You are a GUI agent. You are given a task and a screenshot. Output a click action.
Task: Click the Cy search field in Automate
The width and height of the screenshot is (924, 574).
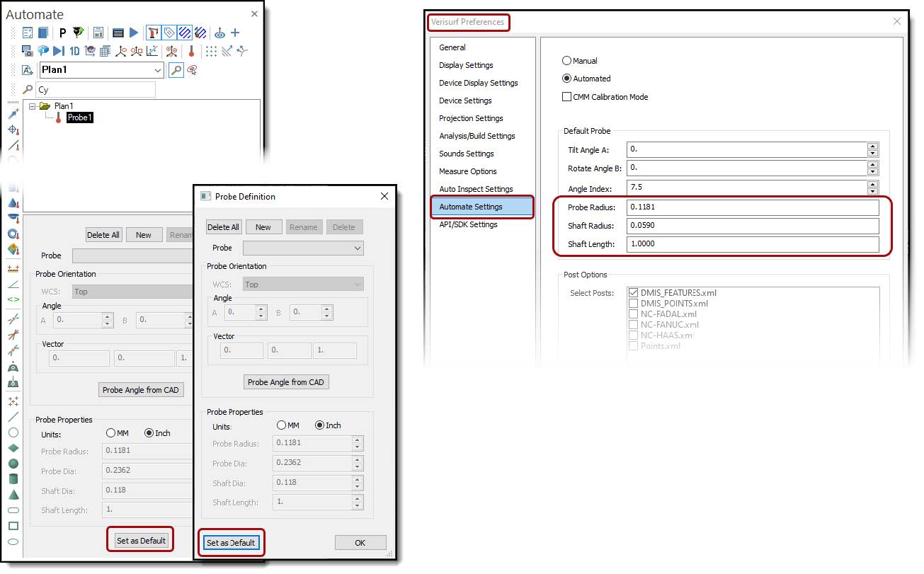tap(96, 90)
